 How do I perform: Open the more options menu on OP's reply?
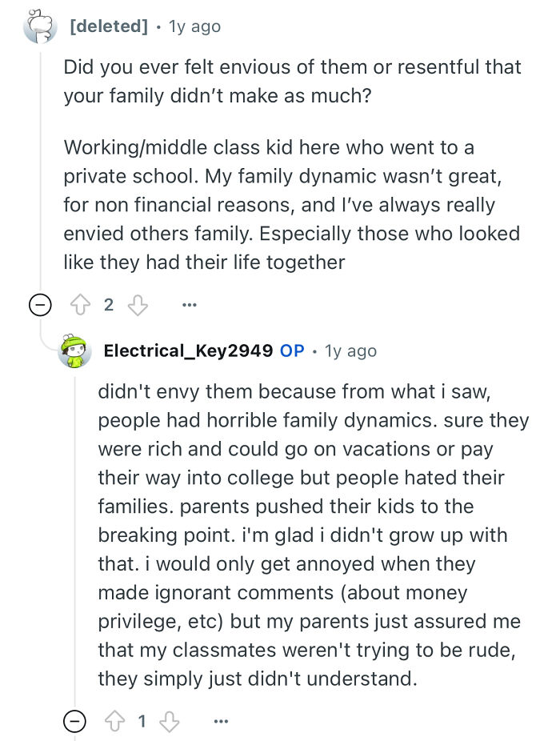[x=221, y=721]
